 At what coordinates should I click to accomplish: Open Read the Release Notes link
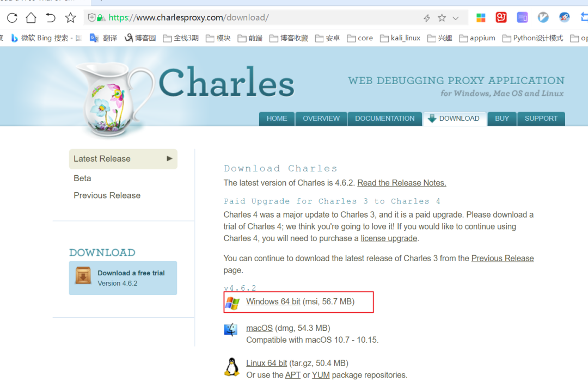pyautogui.click(x=402, y=183)
